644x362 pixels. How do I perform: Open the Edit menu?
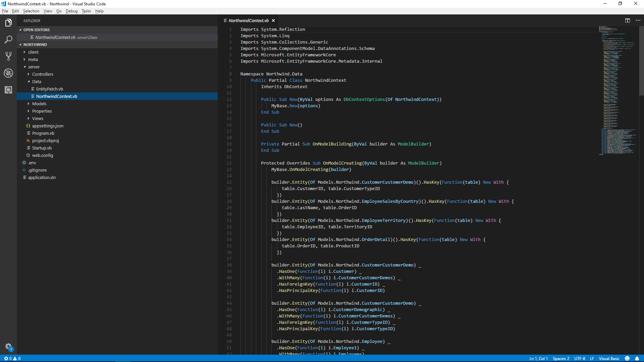click(x=15, y=11)
